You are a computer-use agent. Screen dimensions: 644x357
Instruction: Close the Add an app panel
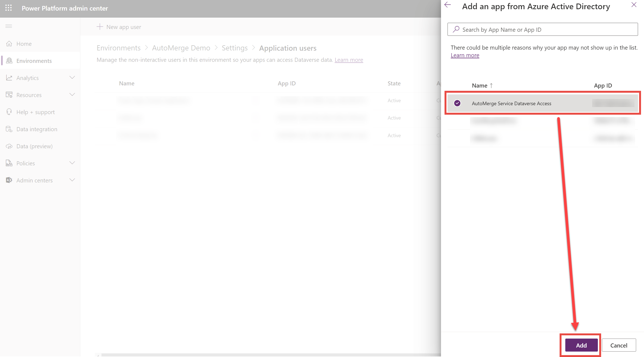[x=634, y=5]
